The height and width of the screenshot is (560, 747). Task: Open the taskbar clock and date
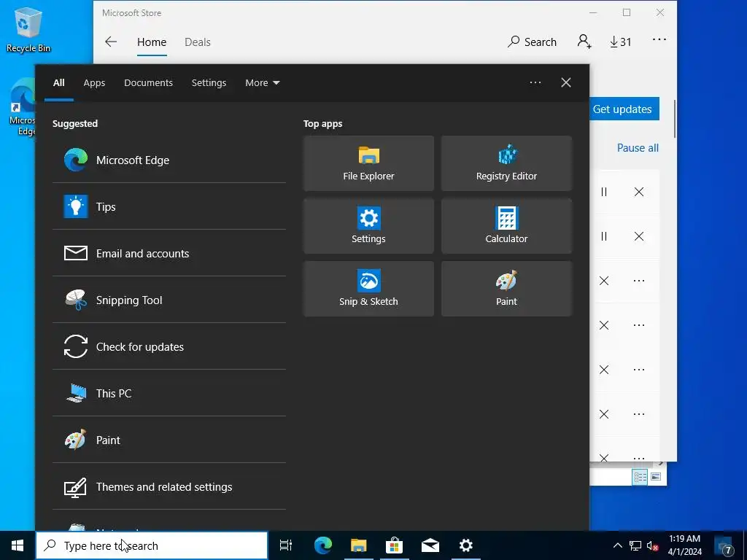pyautogui.click(x=684, y=545)
